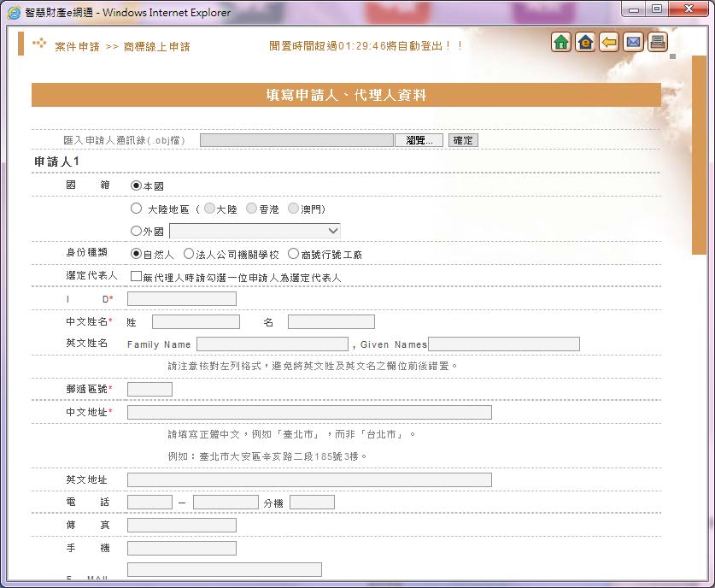Click the green home icon
The width and height of the screenshot is (715, 588).
tap(561, 42)
